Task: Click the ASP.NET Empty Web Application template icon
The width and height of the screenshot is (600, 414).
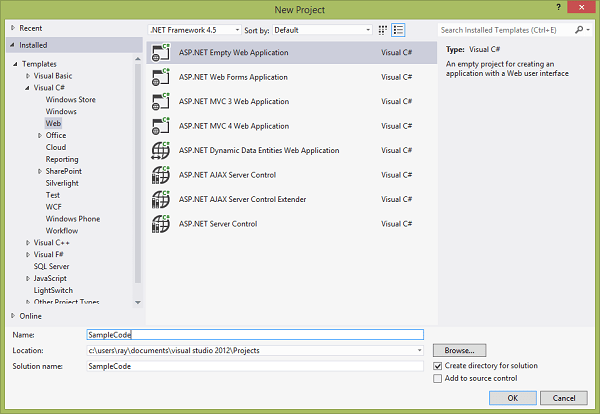Action: [x=160, y=53]
